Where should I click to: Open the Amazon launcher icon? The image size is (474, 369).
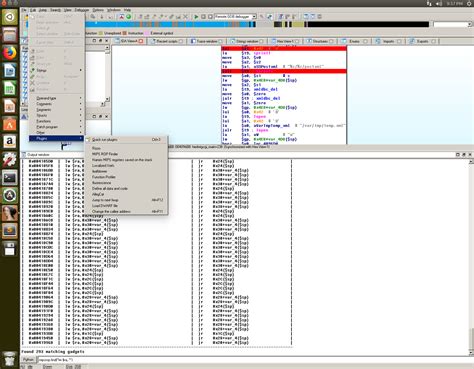(x=10, y=142)
